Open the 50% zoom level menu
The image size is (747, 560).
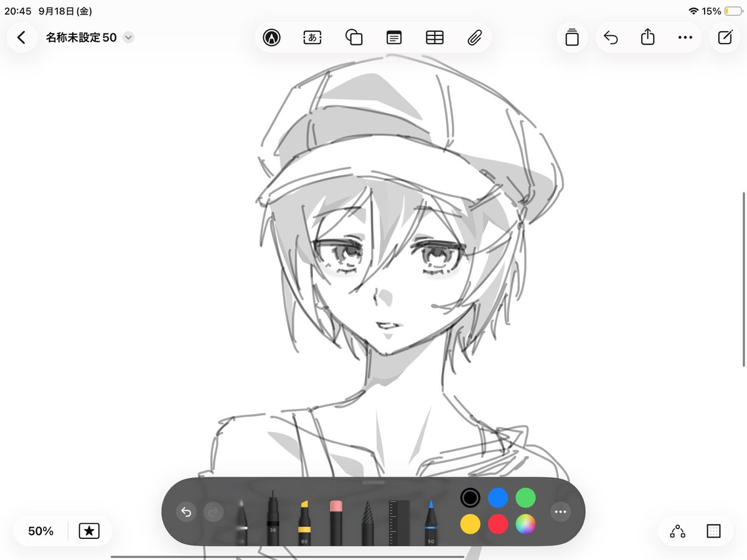pyautogui.click(x=41, y=531)
